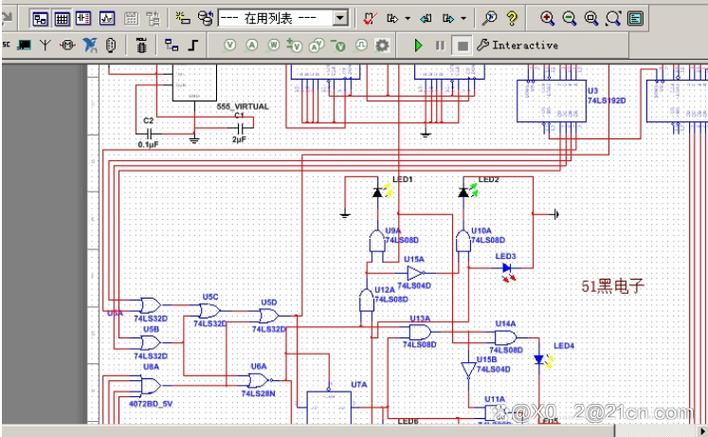Run the electrical rules check icon
Screen dimensions: 708x437
pos(369,18)
